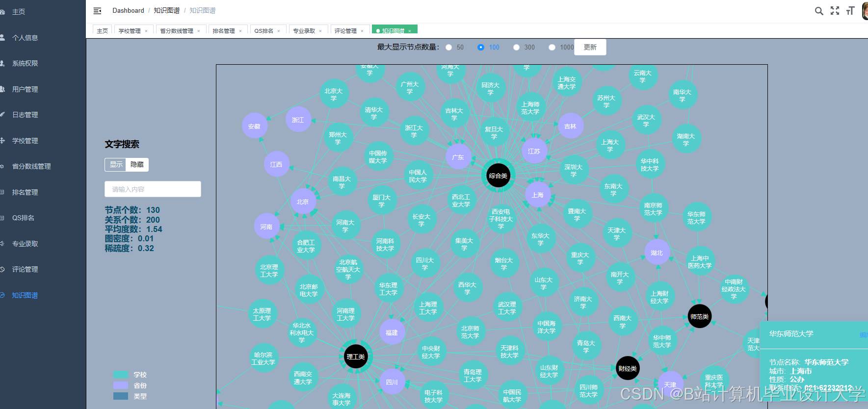This screenshot has height=409, width=868.
Task: Open 专业录取 in sidebar
Action: point(43,244)
